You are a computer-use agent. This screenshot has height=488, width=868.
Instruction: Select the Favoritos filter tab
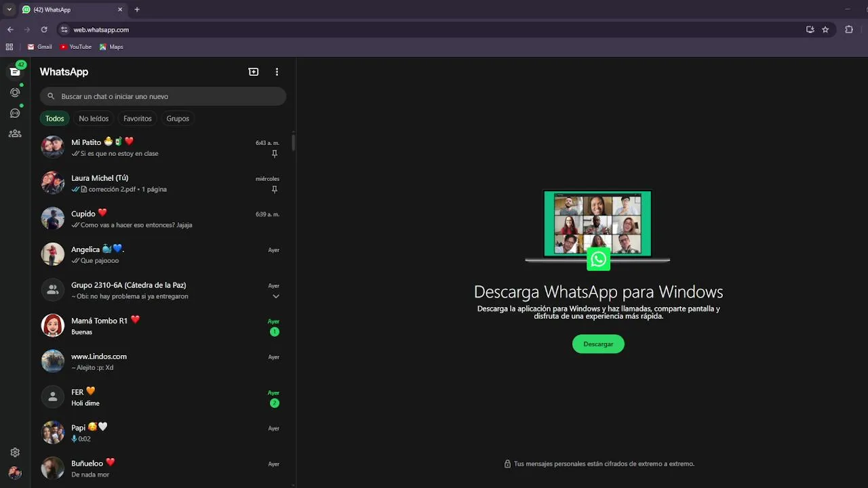pyautogui.click(x=138, y=119)
